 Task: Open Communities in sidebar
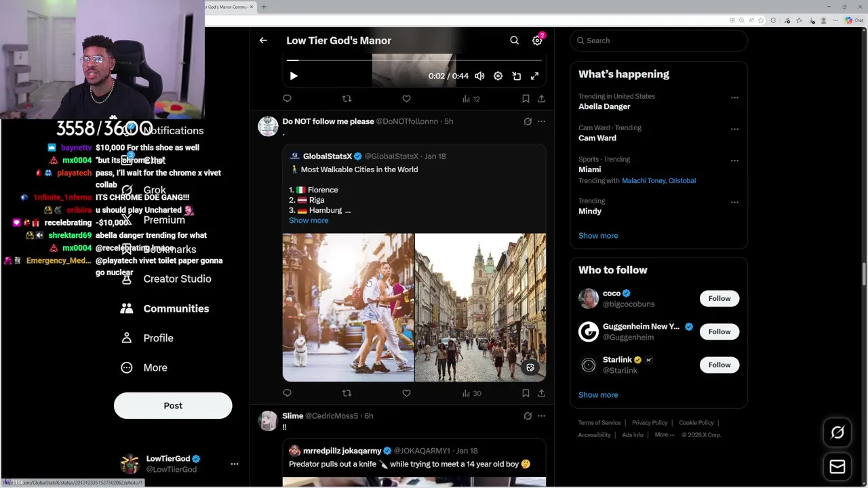pos(165,308)
